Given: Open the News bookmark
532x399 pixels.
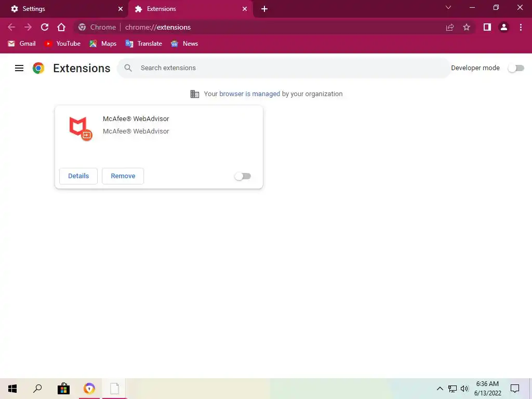Looking at the screenshot, I should 184,44.
